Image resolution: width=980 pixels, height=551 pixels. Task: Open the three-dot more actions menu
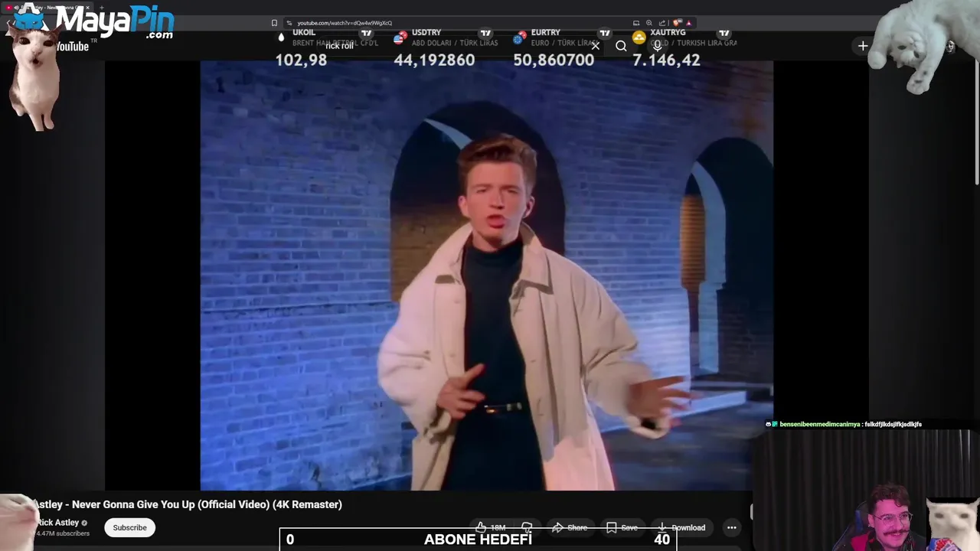click(x=732, y=527)
